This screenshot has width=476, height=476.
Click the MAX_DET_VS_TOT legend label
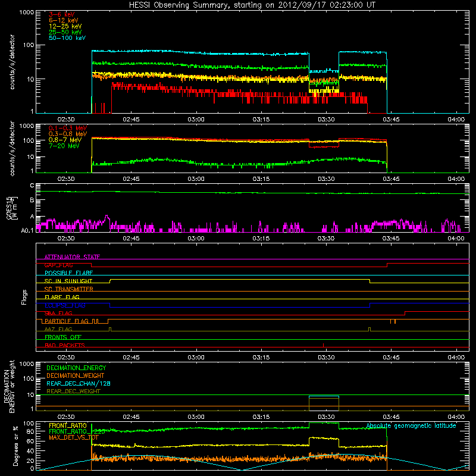[x=74, y=437]
